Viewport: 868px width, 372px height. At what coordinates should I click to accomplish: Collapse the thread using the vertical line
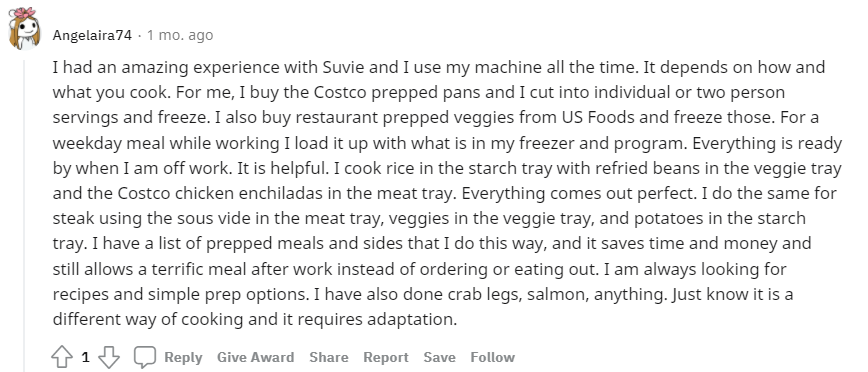[x=24, y=210]
